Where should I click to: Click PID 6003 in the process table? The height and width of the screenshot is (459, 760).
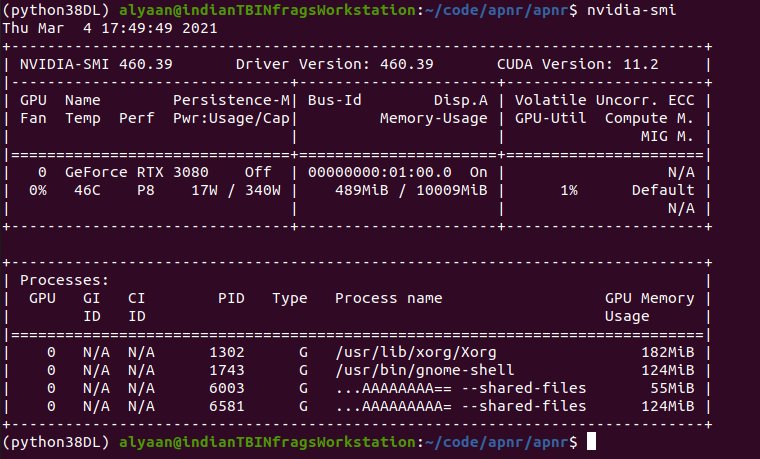pyautogui.click(x=227, y=388)
